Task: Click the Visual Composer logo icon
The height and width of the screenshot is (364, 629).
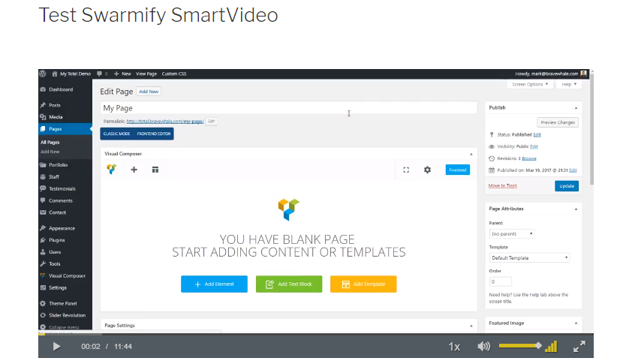Action: (112, 170)
